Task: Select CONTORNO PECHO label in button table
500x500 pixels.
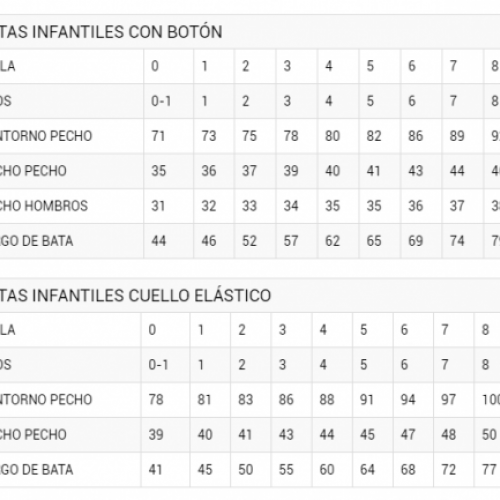Action: tap(46, 136)
